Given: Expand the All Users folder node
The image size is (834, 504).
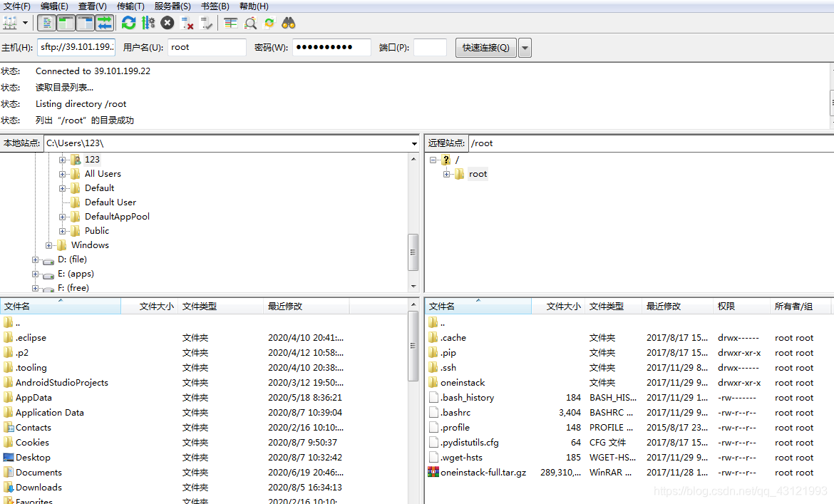Looking at the screenshot, I should coord(62,174).
